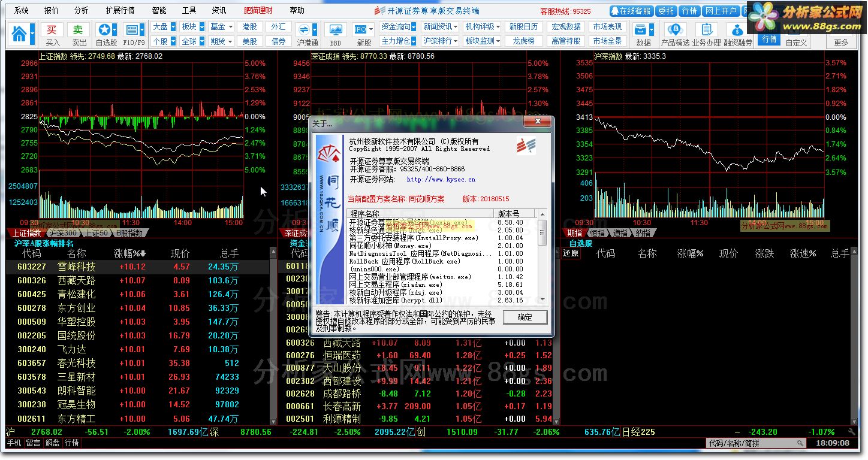The height and width of the screenshot is (460, 868).
Task: Open the F10/F9 info icon
Action: [131, 30]
